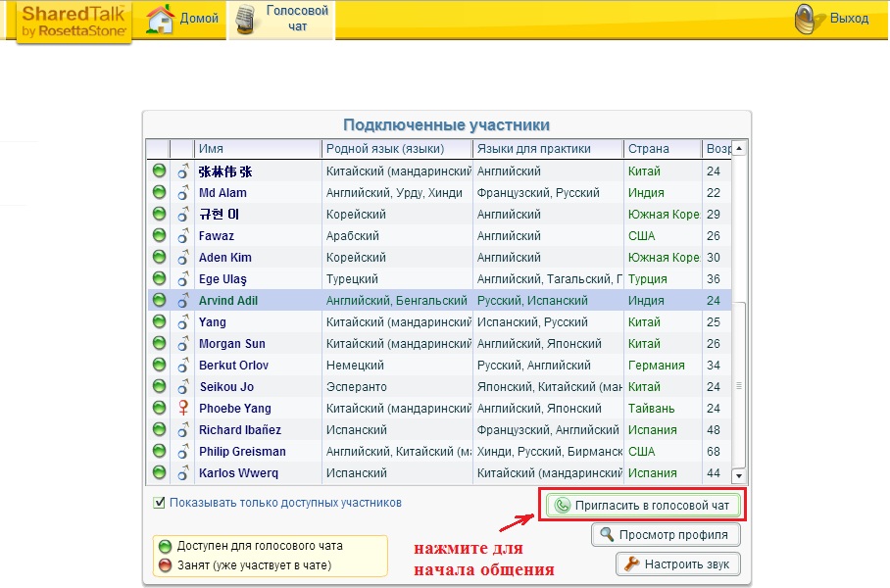890x588 pixels.
Task: Click the SharedTalk by Rosetta Stone logo
Action: [x=74, y=21]
